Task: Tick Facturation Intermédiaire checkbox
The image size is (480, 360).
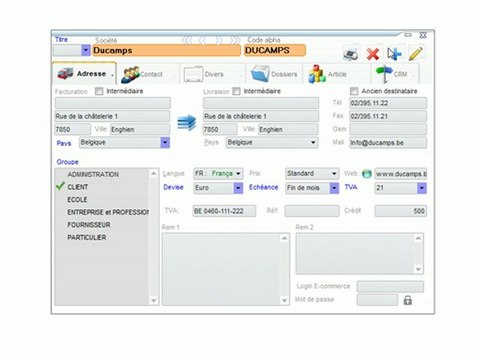Action: coord(99,91)
